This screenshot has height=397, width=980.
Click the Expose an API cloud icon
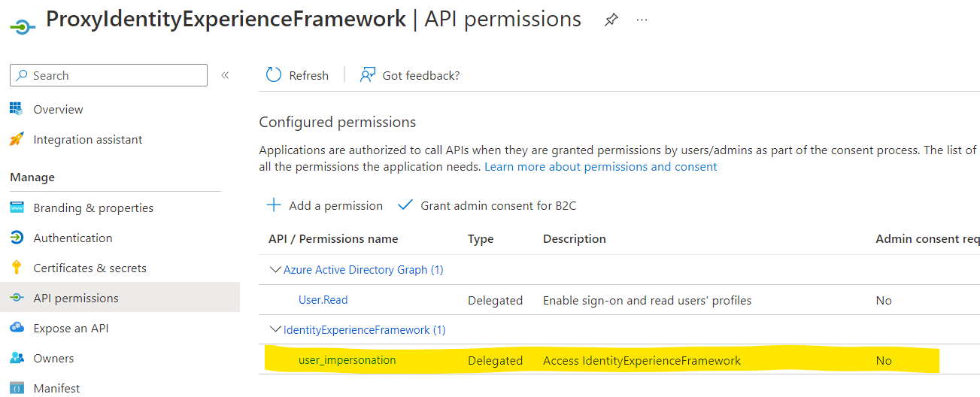point(17,328)
